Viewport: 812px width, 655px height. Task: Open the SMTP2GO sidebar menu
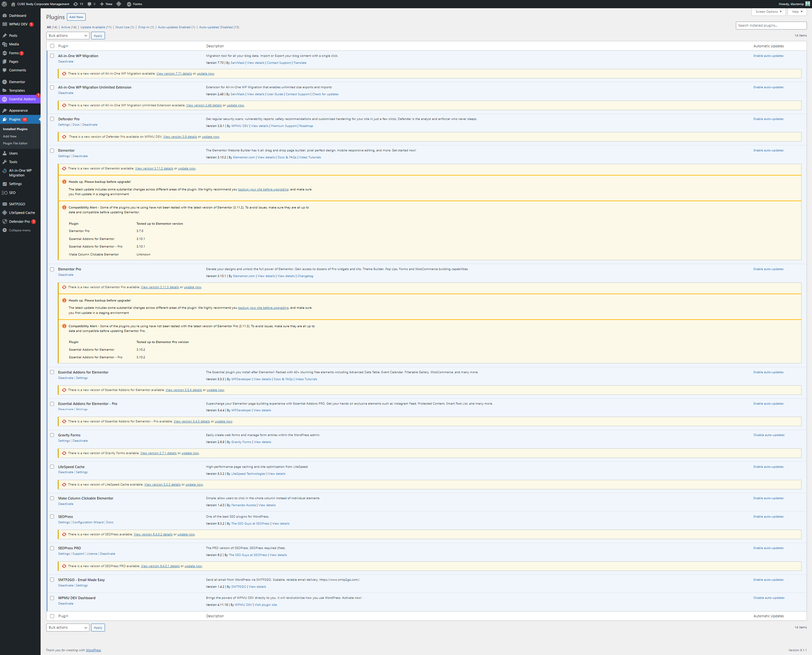click(x=17, y=204)
